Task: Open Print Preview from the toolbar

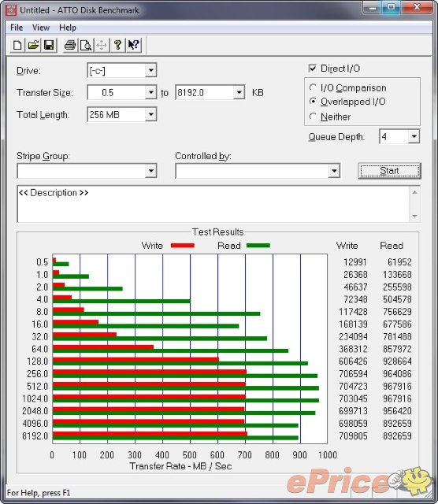Action: (86, 45)
